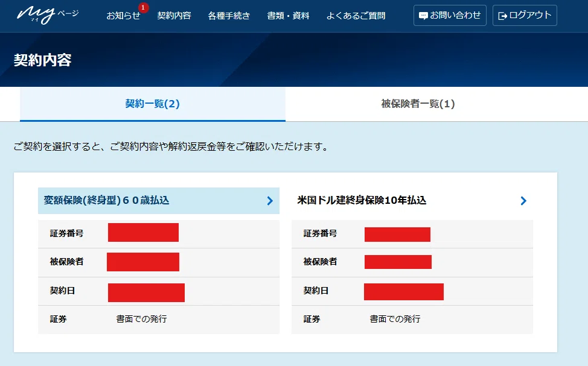Click the my ページ logo
Screen dimensions: 588x366
coord(48,15)
